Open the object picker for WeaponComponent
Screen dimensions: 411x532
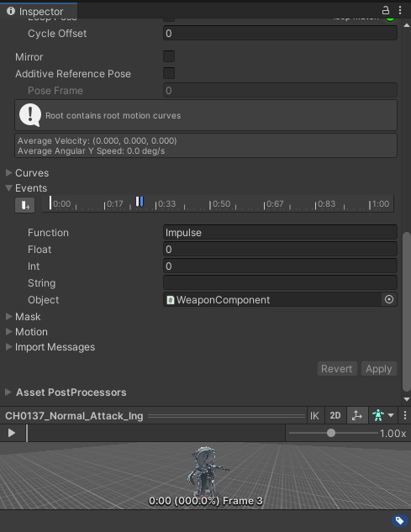(x=389, y=299)
